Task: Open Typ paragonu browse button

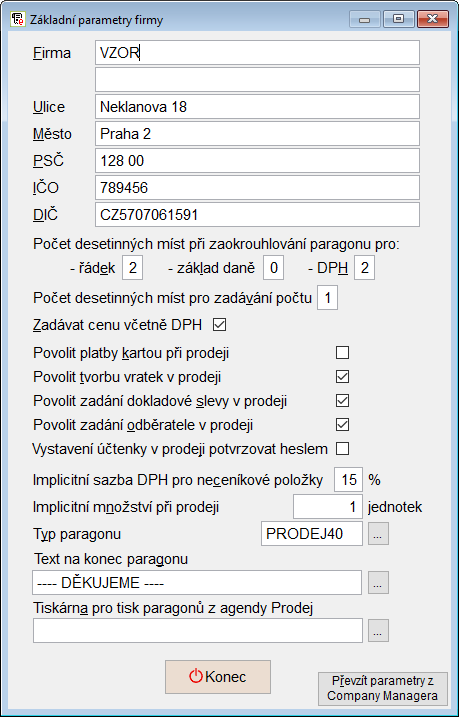Action: click(379, 534)
